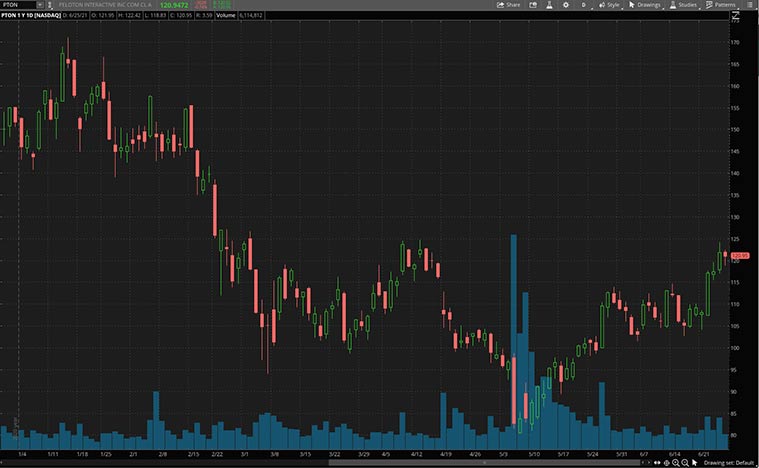Click the symbol actions icon beside the ticker
The width and height of the screenshot is (759, 468).
click(x=50, y=5)
